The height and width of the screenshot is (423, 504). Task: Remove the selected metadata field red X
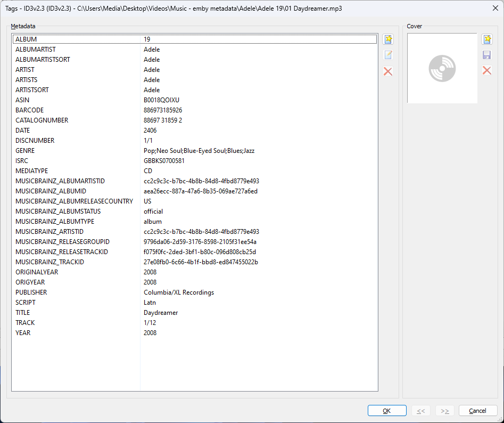pos(388,71)
